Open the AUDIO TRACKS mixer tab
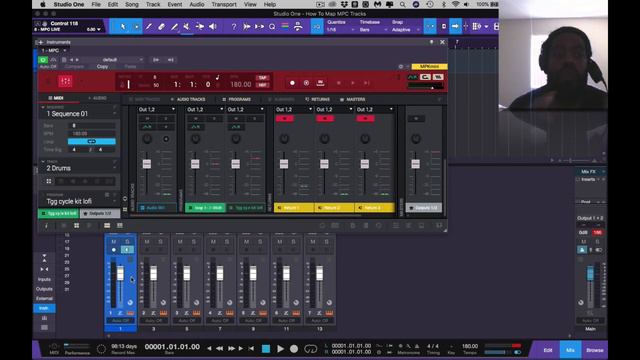The width and height of the screenshot is (640, 360). pos(188,99)
